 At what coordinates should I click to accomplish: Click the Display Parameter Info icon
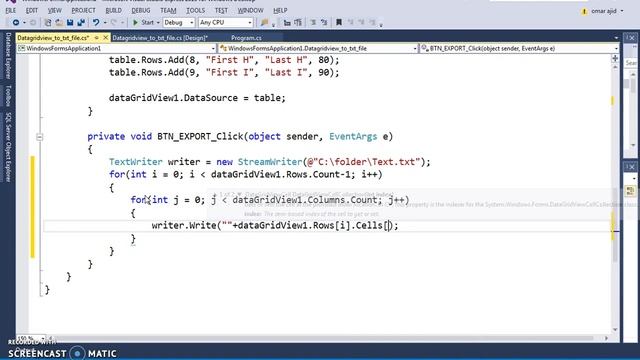point(298,22)
